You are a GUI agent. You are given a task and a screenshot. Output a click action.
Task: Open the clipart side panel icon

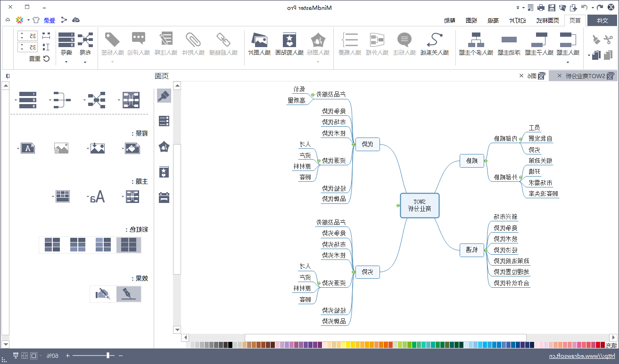pyautogui.click(x=164, y=172)
